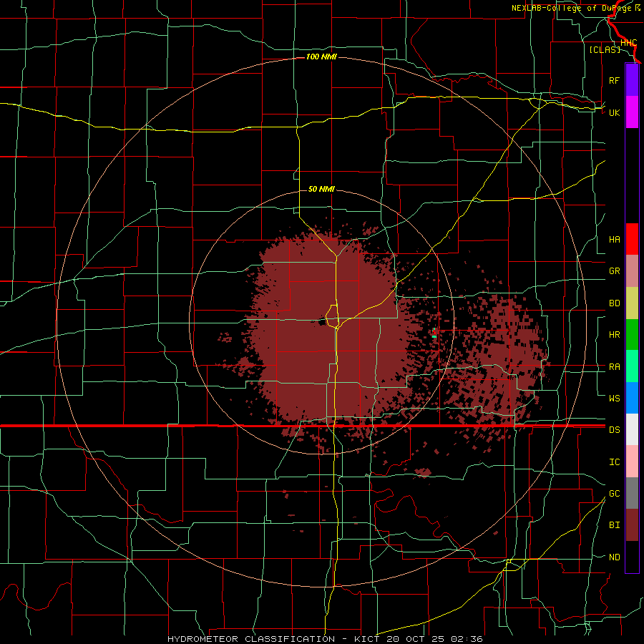Click the small green rain echo on map

pyautogui.click(x=434, y=336)
